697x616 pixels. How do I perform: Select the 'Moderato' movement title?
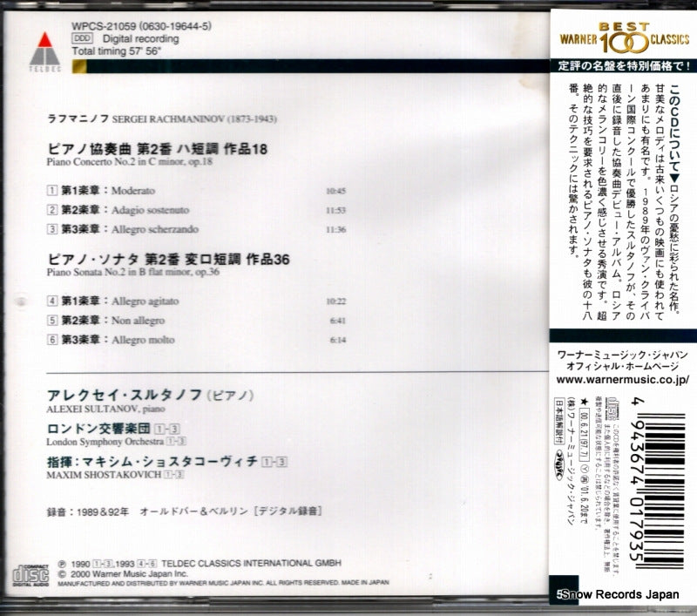133,191
